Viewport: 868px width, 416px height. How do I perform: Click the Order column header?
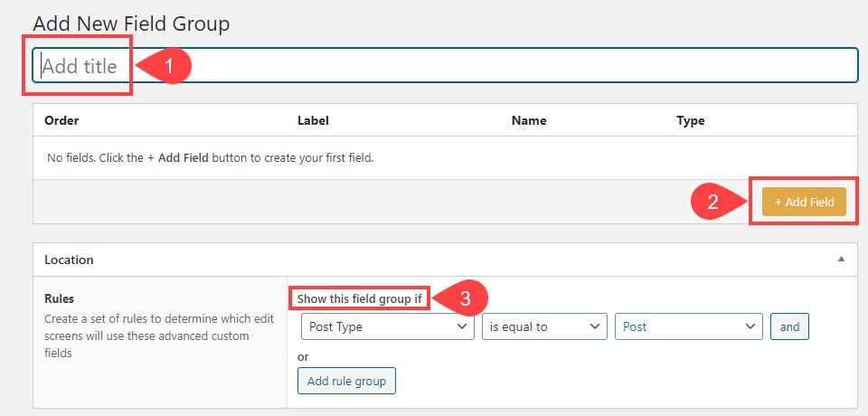tap(61, 120)
